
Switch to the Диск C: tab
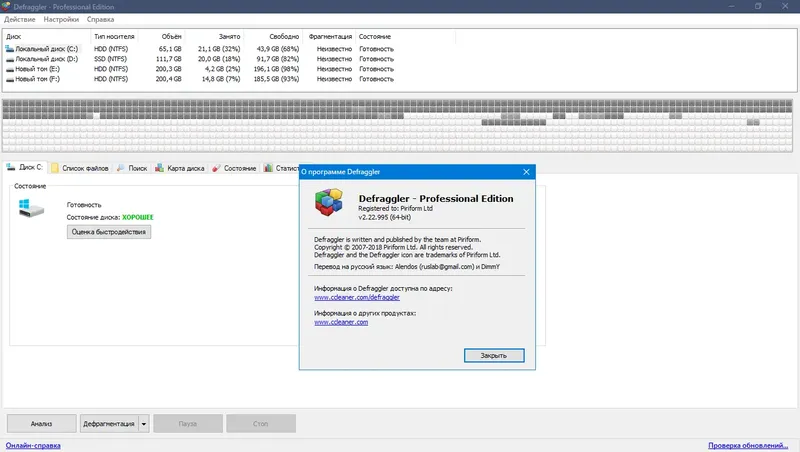pyautogui.click(x=24, y=167)
